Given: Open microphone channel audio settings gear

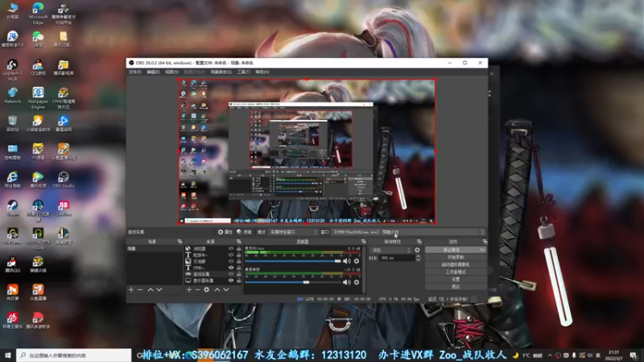Looking at the screenshot, I should [x=357, y=261].
